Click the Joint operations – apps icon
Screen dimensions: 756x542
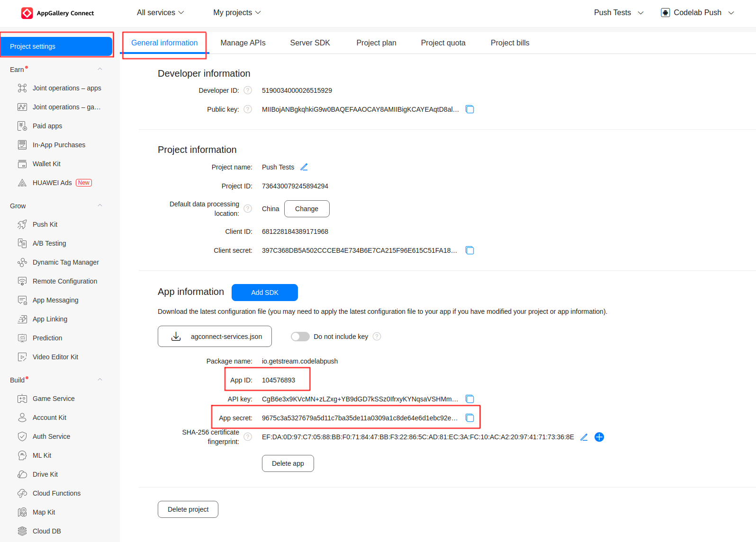pos(22,88)
